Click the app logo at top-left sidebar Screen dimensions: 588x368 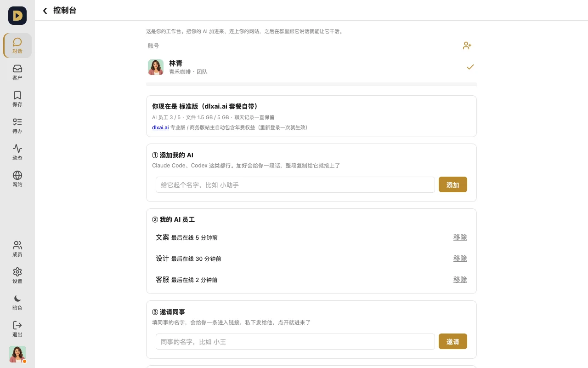pos(17,16)
